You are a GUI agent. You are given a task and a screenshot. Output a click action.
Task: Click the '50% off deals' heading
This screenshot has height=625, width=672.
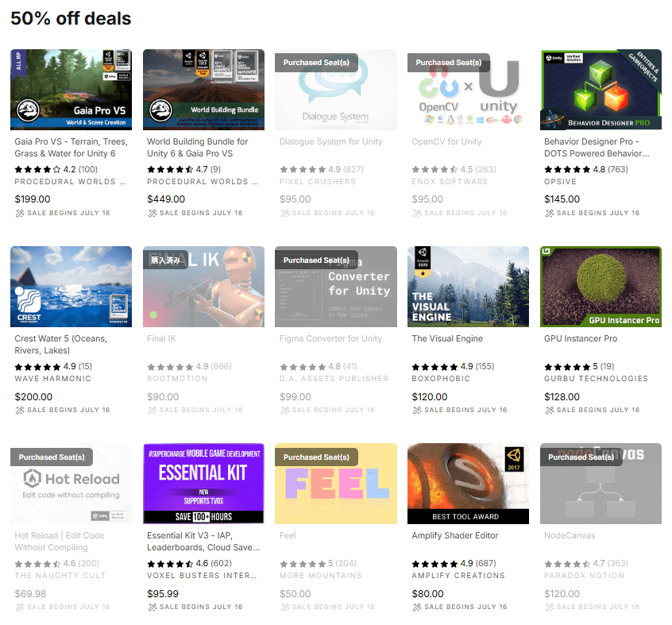point(71,18)
